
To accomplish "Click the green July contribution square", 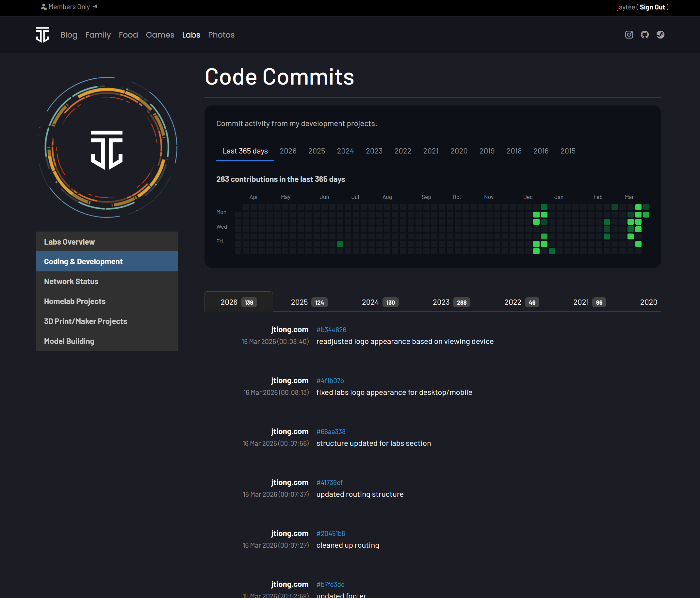I will coord(340,244).
